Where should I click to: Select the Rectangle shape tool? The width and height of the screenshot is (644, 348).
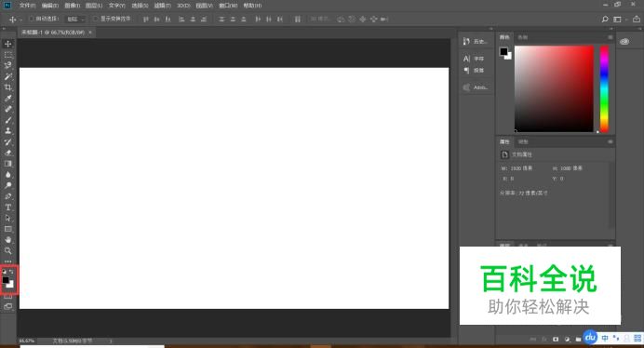[7, 229]
